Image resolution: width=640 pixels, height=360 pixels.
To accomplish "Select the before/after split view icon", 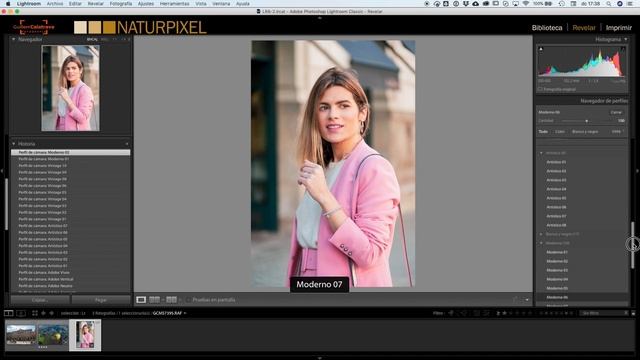I will [171, 300].
